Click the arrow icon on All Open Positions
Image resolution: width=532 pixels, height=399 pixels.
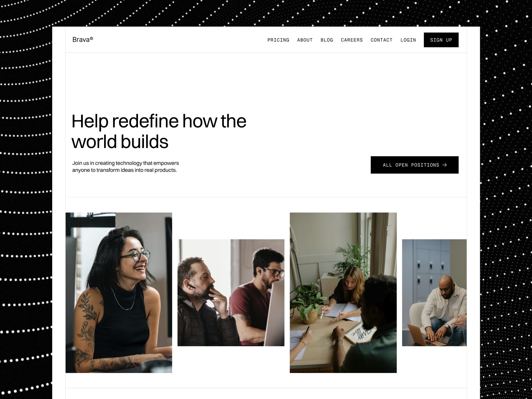[x=445, y=165]
